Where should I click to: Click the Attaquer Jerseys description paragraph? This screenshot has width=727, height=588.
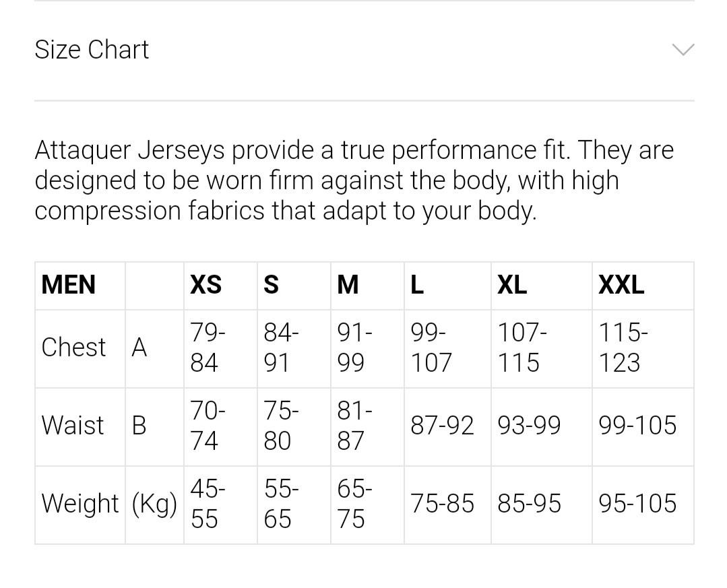pyautogui.click(x=354, y=181)
